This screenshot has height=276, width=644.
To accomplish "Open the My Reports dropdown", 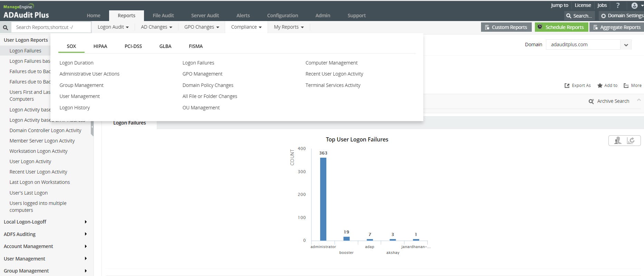I will [289, 27].
